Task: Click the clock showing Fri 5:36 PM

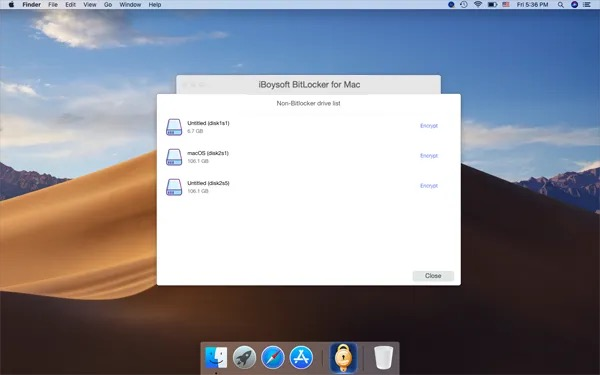Action: (532, 5)
